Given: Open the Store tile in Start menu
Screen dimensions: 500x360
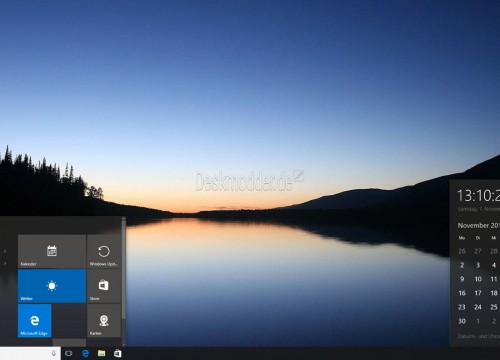Looking at the screenshot, I should 104,286.
